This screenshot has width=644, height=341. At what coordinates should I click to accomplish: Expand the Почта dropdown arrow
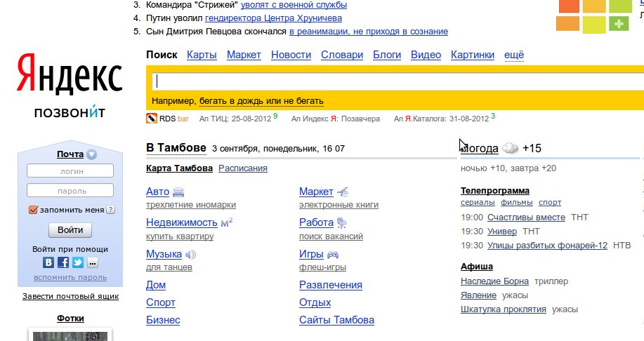tap(92, 155)
